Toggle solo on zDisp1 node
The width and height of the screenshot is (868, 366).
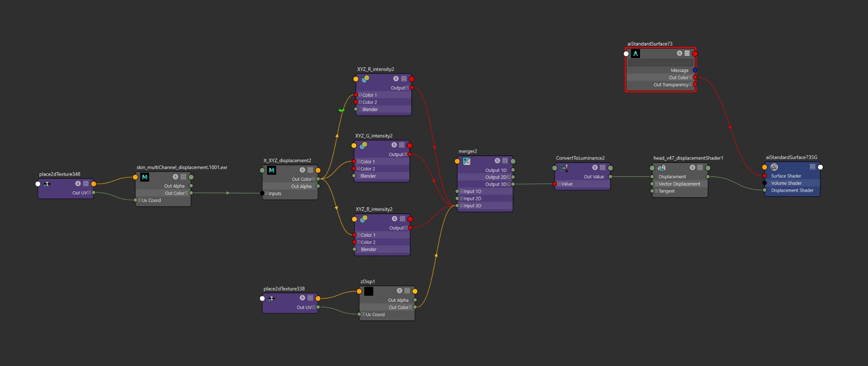pyautogui.click(x=399, y=291)
